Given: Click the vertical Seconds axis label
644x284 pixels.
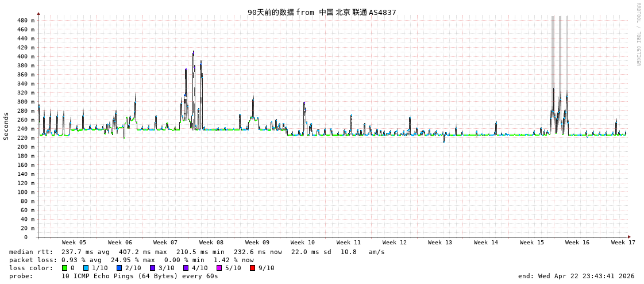Looking at the screenshot, I should click(x=6, y=126).
